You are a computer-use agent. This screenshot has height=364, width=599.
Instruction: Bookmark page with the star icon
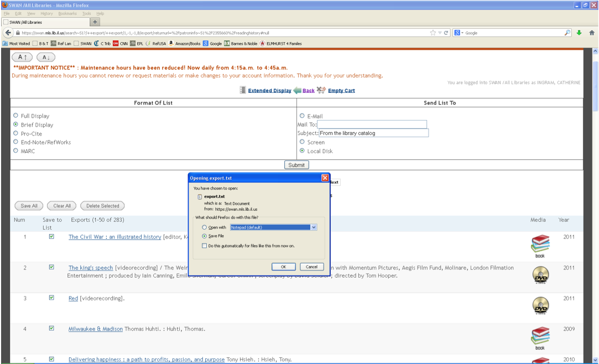point(433,33)
